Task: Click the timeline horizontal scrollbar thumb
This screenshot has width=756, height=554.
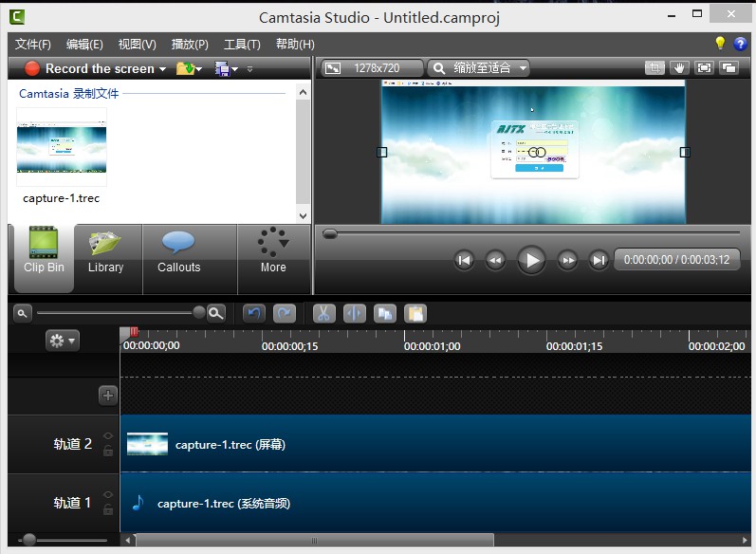Action: click(x=315, y=540)
